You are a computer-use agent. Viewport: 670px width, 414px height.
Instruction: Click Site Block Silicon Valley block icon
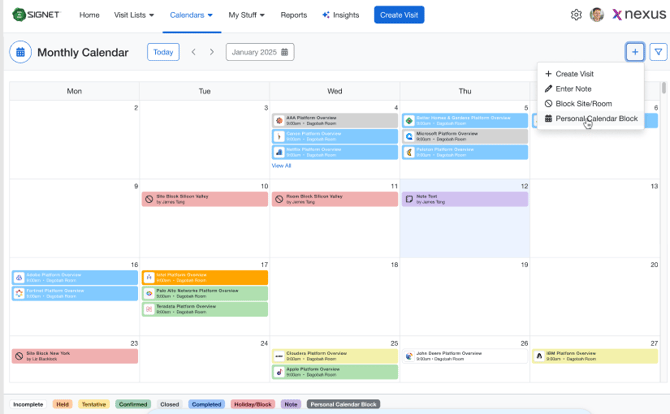coord(149,199)
